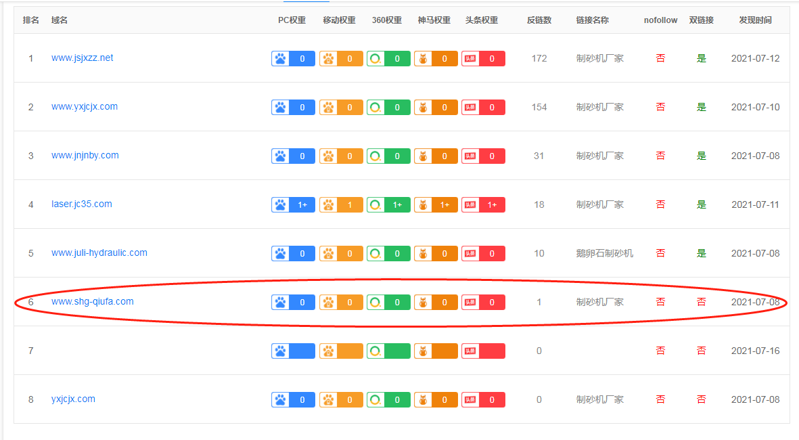This screenshot has height=440, width=799.
Task: Click the 头条权重 badge for www.juli-hydraulic.com
Action: 483,253
